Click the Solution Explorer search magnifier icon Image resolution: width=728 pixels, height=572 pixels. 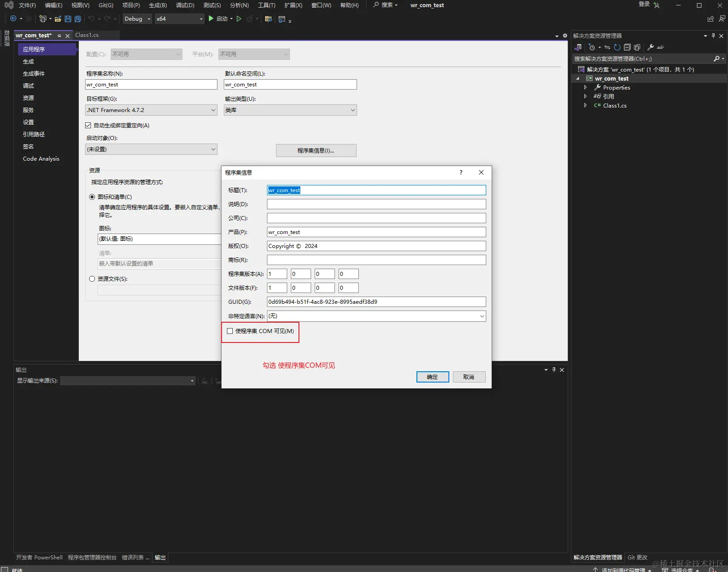click(x=716, y=59)
